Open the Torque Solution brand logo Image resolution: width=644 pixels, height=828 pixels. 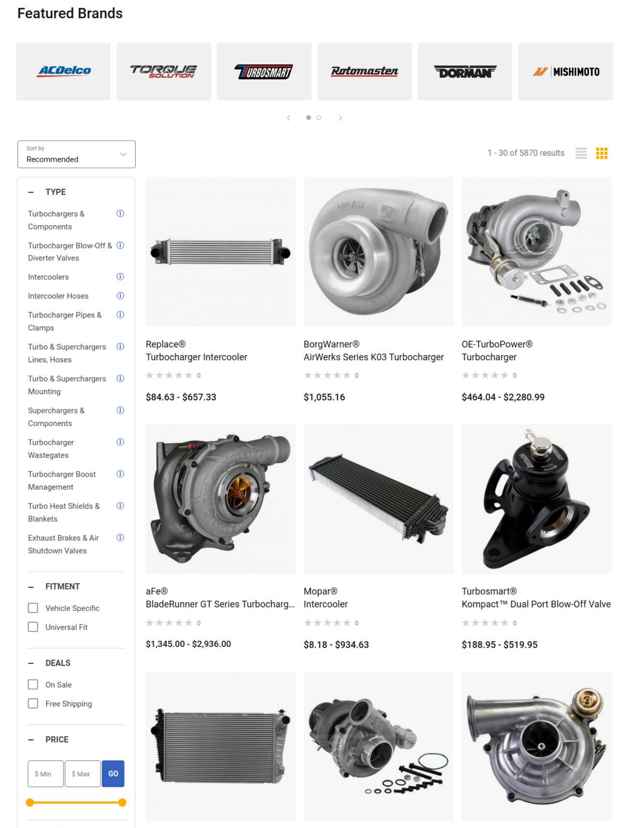(x=164, y=72)
